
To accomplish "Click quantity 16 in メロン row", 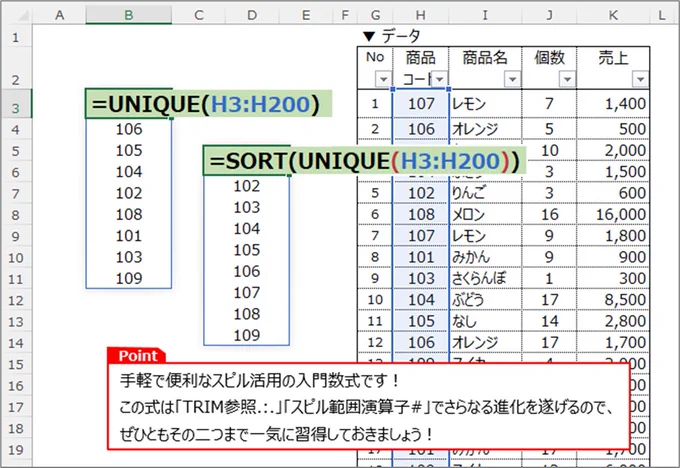I will tap(549, 215).
